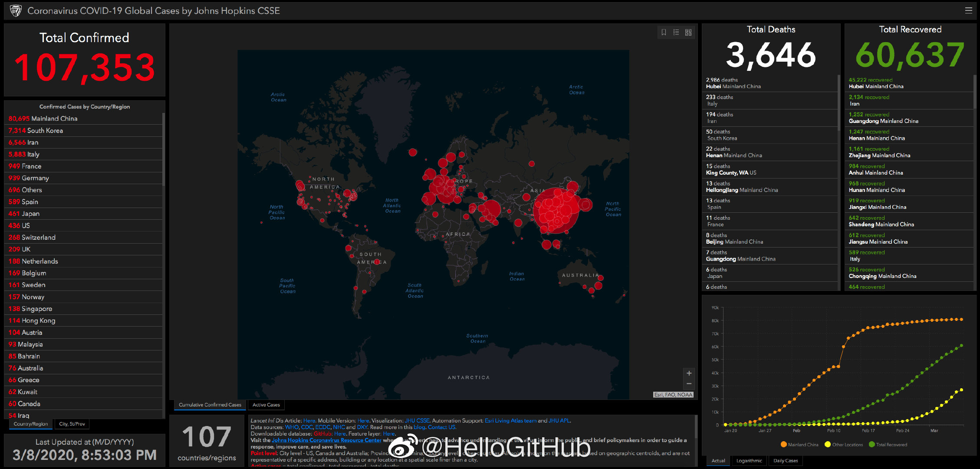Show the Daily Cases chart tab
This screenshot has width=980, height=469.
tap(786, 461)
